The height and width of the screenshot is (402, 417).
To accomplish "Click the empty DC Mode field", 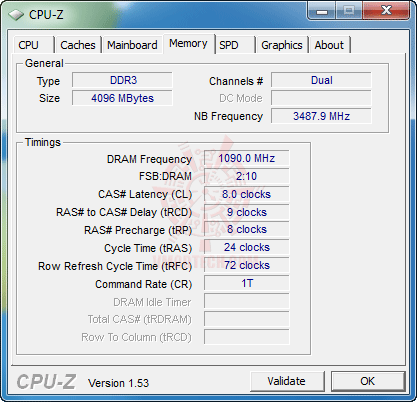I will tap(321, 98).
